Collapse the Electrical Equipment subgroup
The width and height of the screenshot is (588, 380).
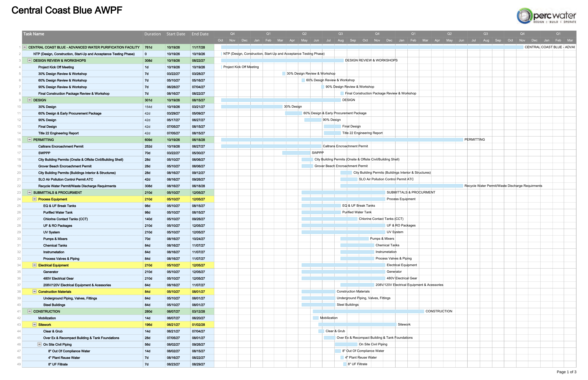pos(35,265)
